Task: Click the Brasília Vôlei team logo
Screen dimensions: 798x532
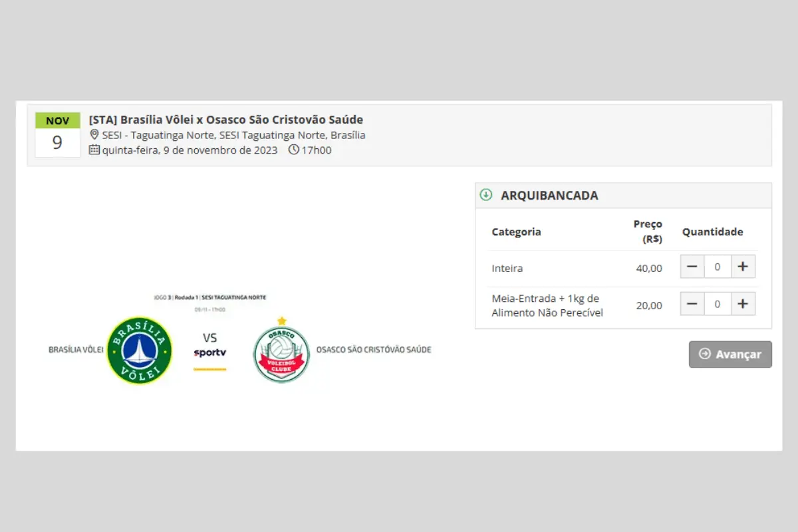Action: pos(140,350)
